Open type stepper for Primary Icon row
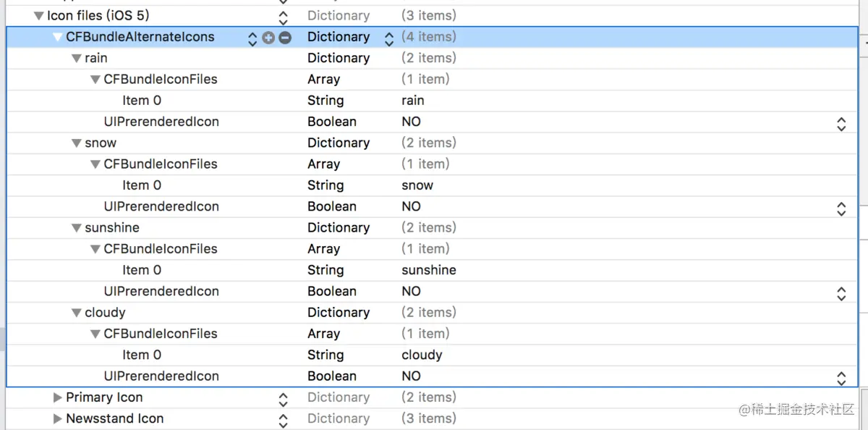Image resolution: width=868 pixels, height=430 pixels. point(284,399)
